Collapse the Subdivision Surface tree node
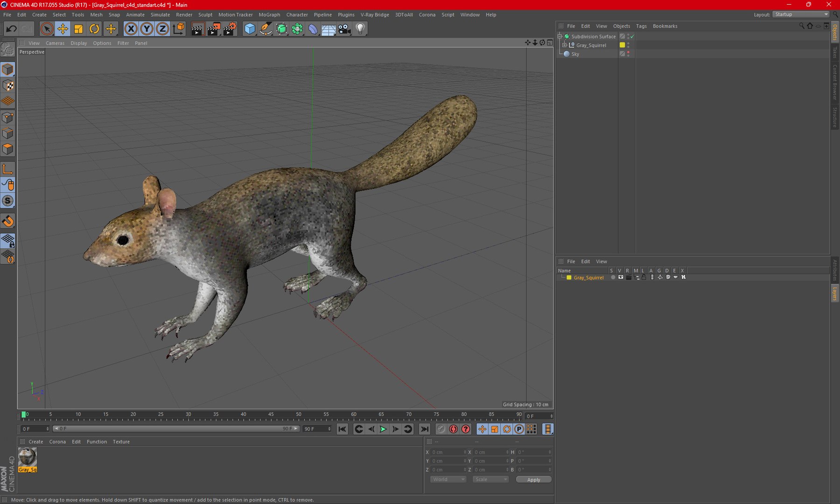 [560, 36]
